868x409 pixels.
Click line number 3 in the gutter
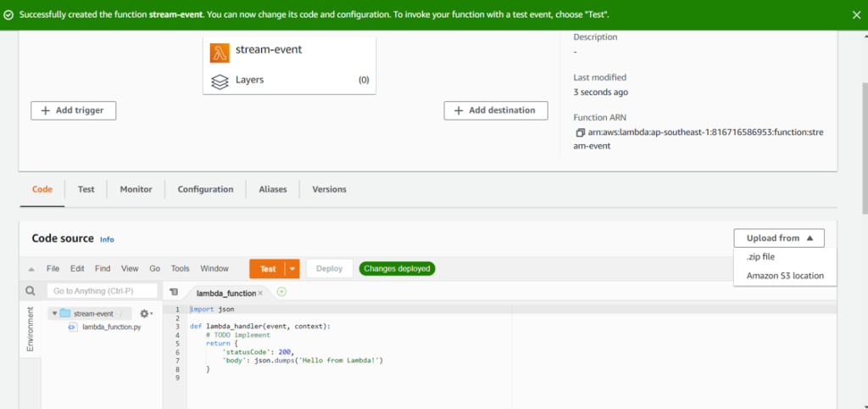pos(176,327)
